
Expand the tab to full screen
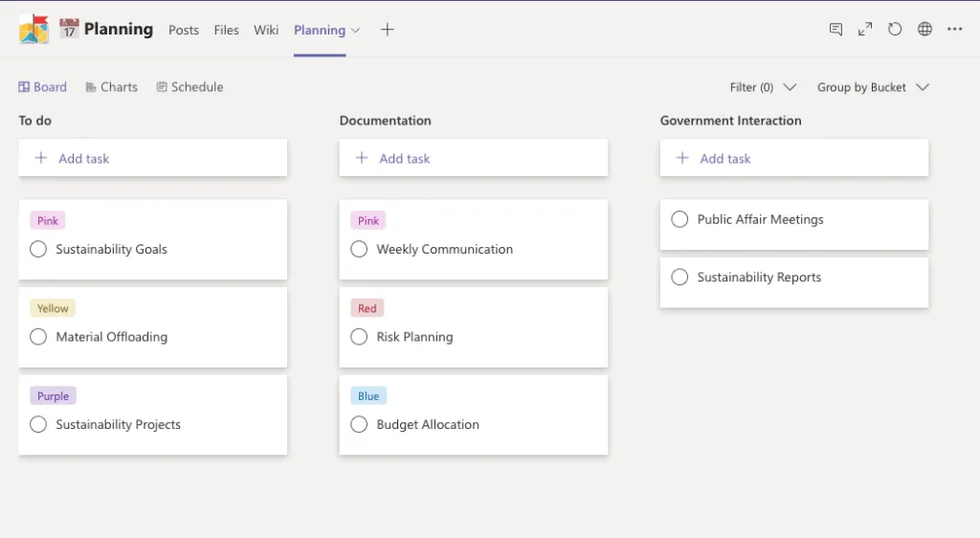click(865, 29)
